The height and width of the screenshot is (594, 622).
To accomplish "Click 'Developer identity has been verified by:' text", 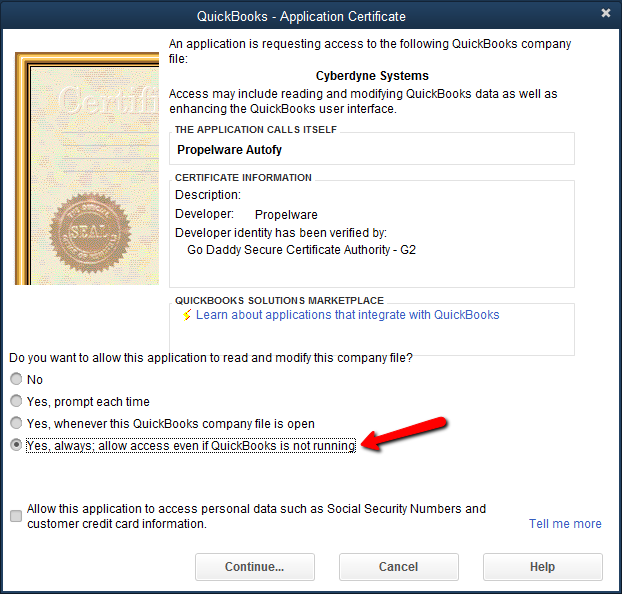I will pyautogui.click(x=281, y=233).
